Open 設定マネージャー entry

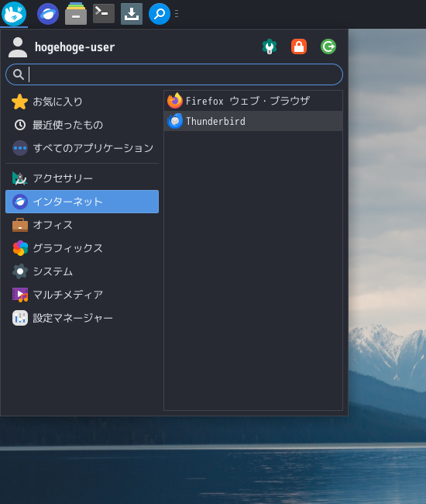(x=82, y=318)
